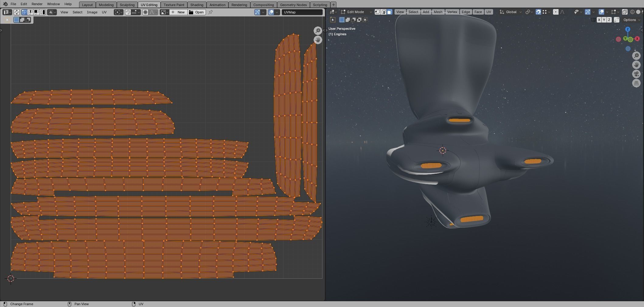644x307 pixels.
Task: Add a new workspace with plus button
Action: click(x=333, y=5)
